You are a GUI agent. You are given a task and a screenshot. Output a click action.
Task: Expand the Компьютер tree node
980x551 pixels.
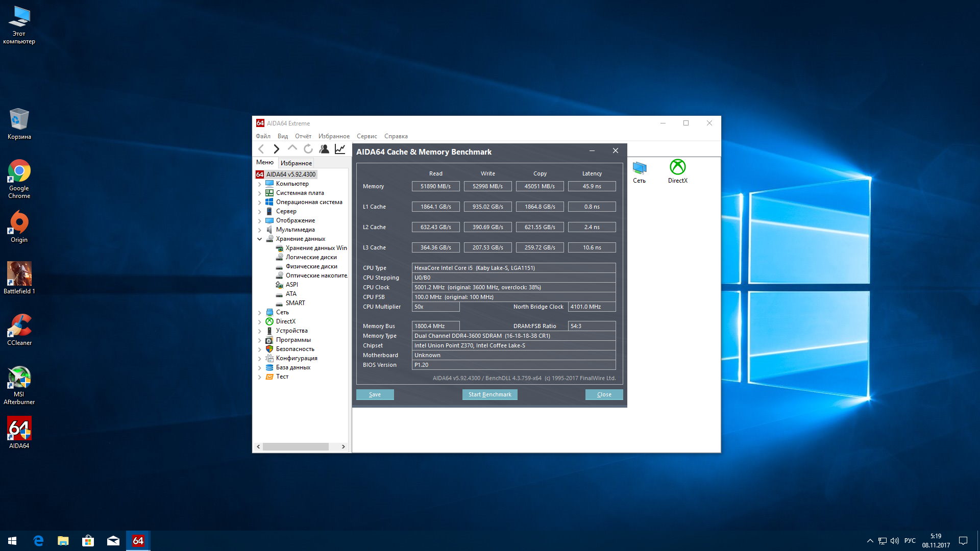coord(260,184)
